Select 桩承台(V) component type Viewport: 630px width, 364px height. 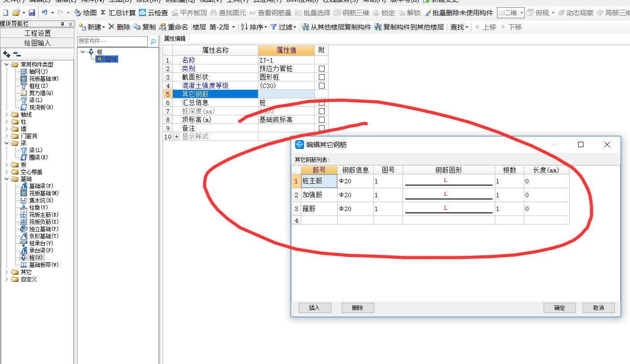click(x=37, y=243)
